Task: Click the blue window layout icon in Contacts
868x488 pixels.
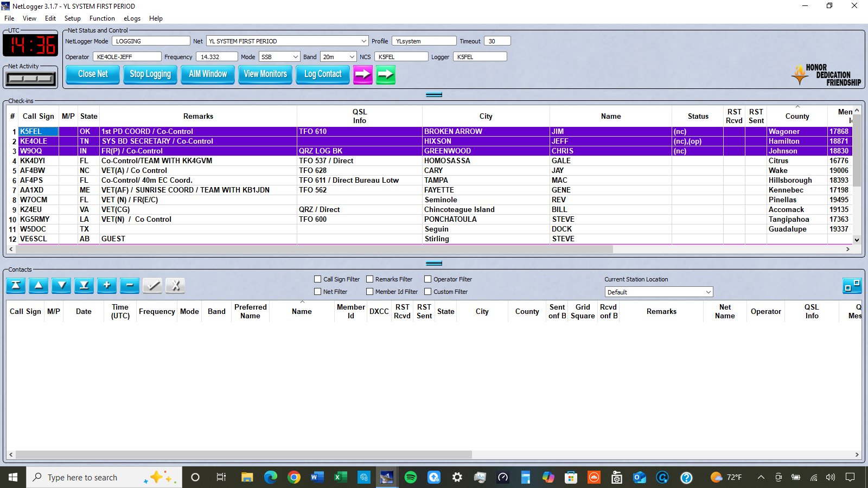Action: coord(852,285)
